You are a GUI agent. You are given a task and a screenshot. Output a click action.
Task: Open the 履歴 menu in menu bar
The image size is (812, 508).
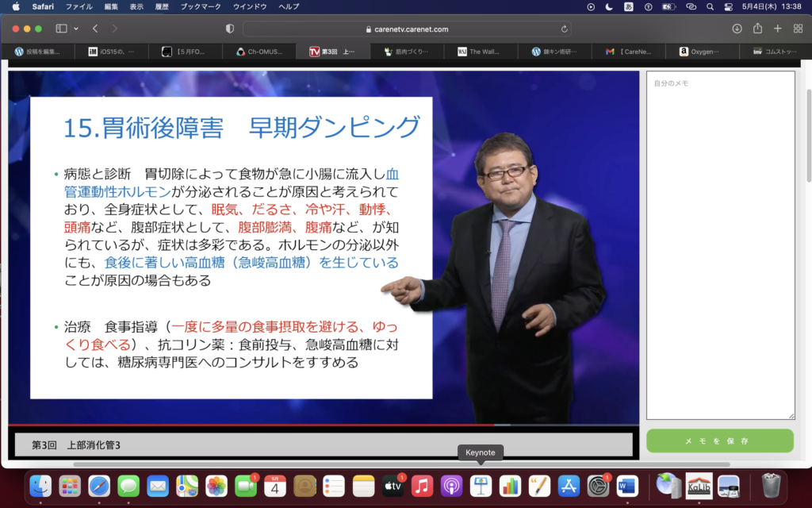(x=163, y=6)
